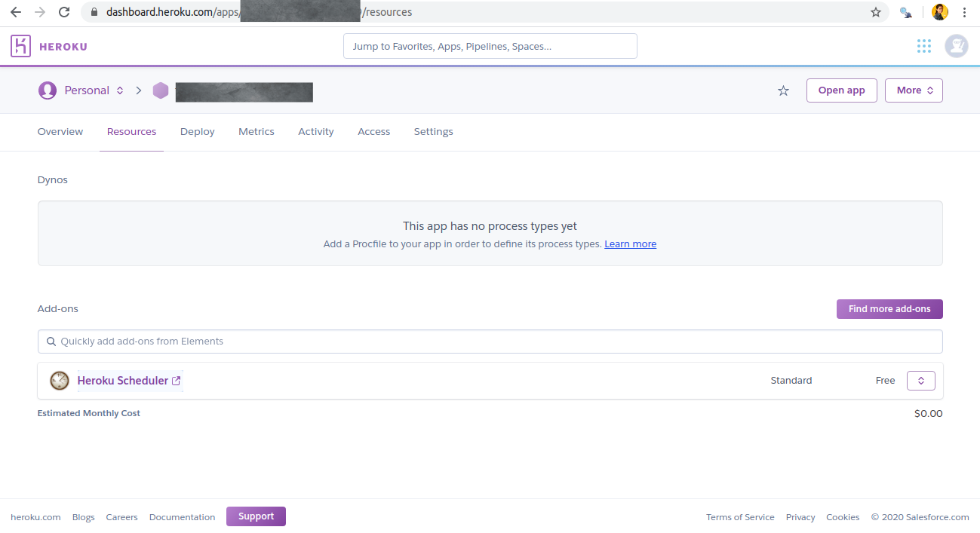
Task: Click the heroku.com footer link
Action: click(x=35, y=517)
